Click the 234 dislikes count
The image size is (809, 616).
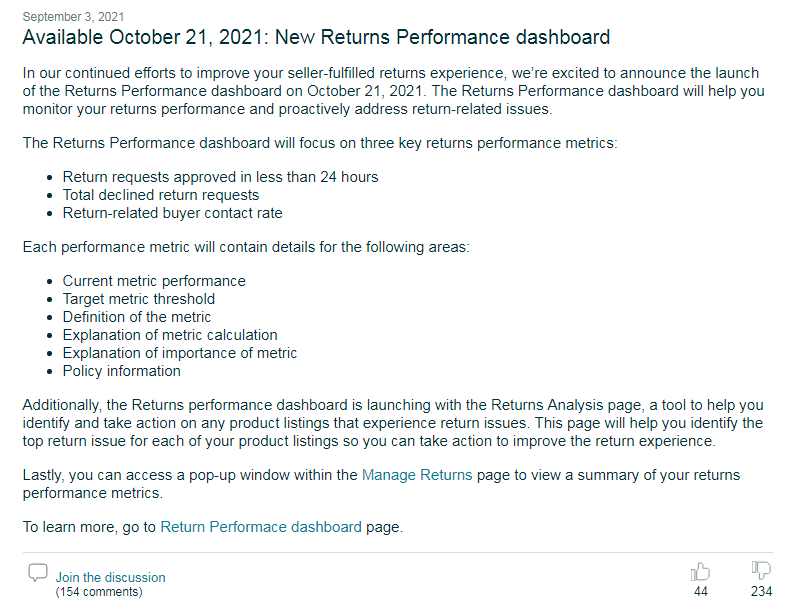[x=762, y=592]
